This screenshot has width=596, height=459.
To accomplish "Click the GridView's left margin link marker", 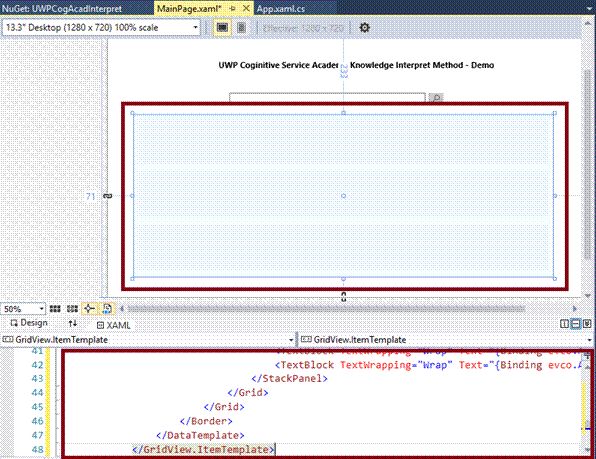I will (108, 196).
